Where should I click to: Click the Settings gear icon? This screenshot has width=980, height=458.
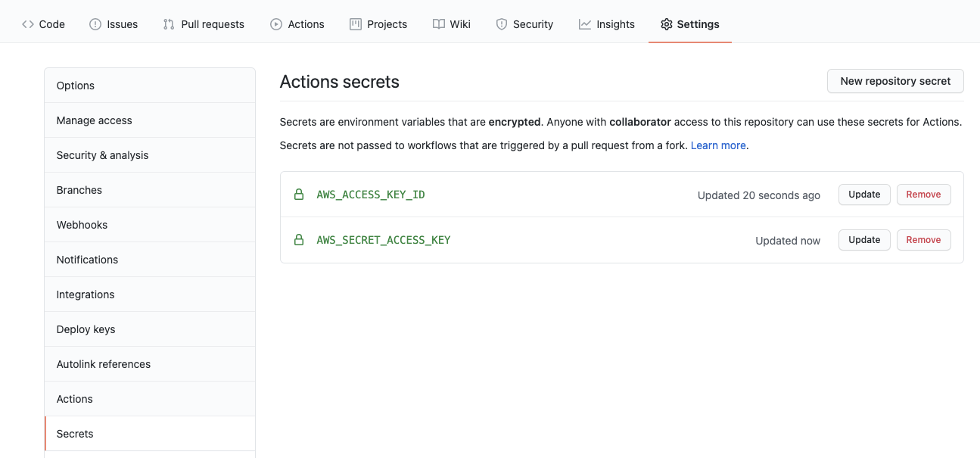tap(667, 23)
